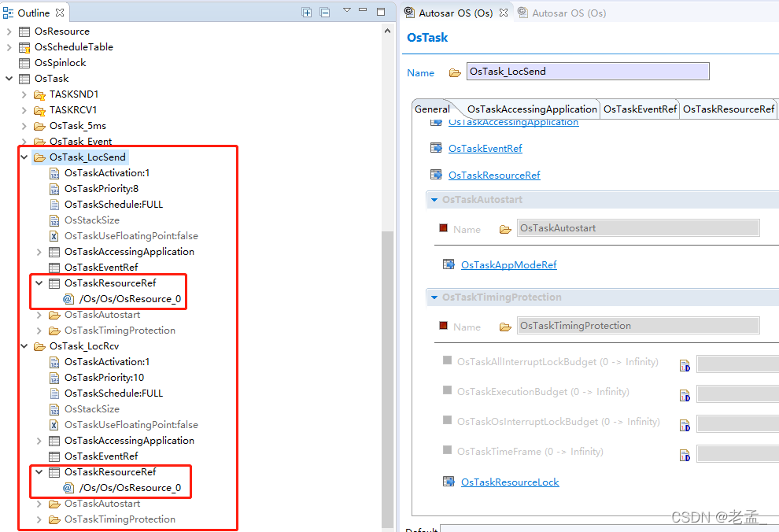Screen dimensions: 779x532
Task: Click the Collapse All icon in Outline toolbar
Action: pos(325,13)
